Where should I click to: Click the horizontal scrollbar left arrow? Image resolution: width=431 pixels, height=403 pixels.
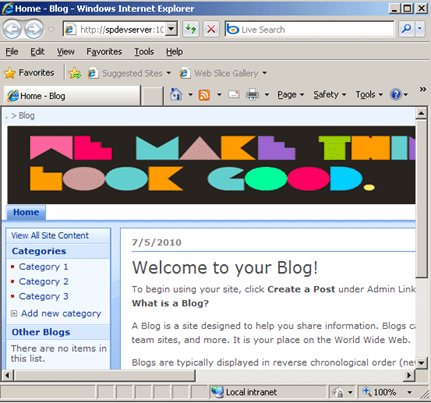point(8,376)
